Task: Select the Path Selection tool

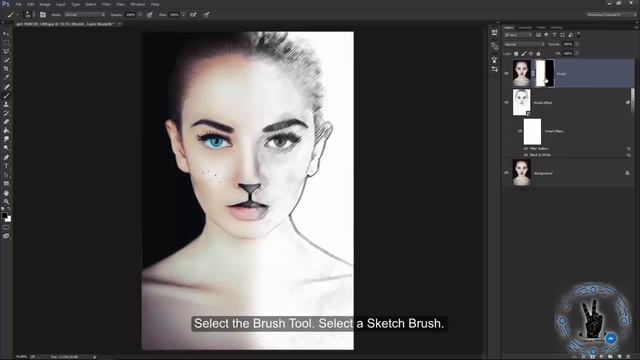Action: (x=6, y=175)
